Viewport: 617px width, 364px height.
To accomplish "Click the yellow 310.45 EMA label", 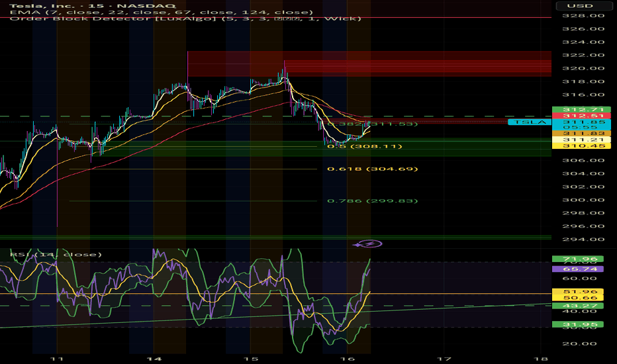I will point(582,146).
